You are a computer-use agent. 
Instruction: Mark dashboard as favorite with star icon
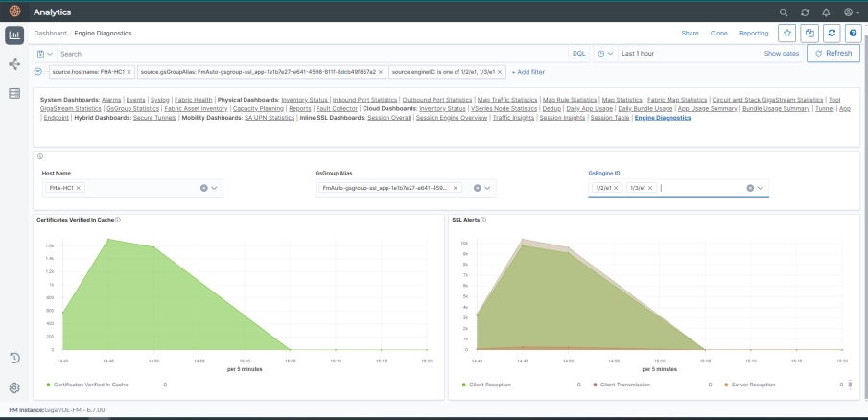(x=786, y=33)
